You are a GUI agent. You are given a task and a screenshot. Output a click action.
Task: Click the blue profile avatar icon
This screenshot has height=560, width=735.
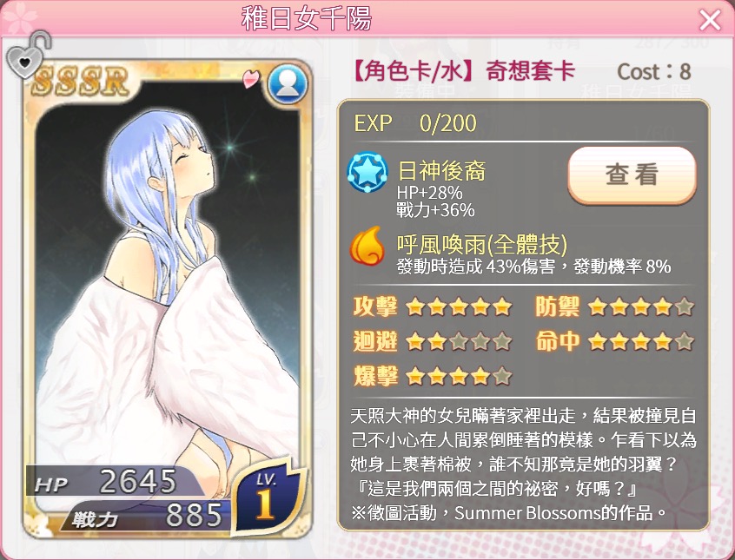pos(288,84)
